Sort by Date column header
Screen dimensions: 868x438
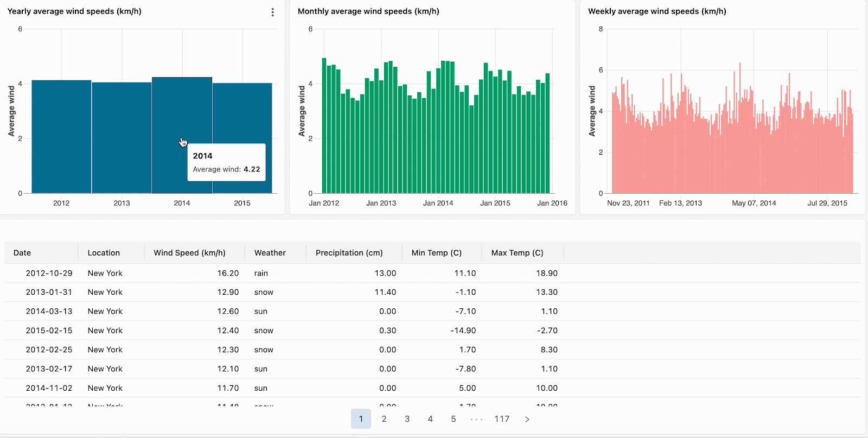point(22,253)
